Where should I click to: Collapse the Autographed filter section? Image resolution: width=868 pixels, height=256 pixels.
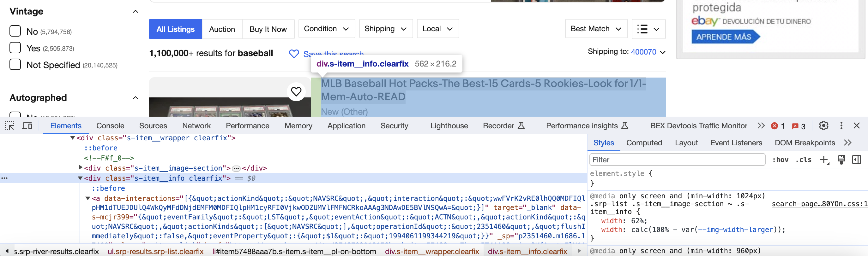coord(136,98)
